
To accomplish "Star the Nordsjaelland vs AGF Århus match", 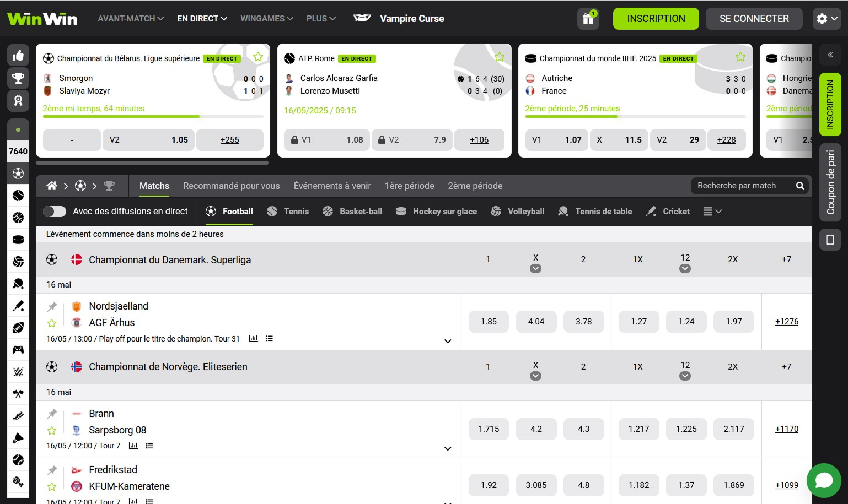I will coord(52,323).
